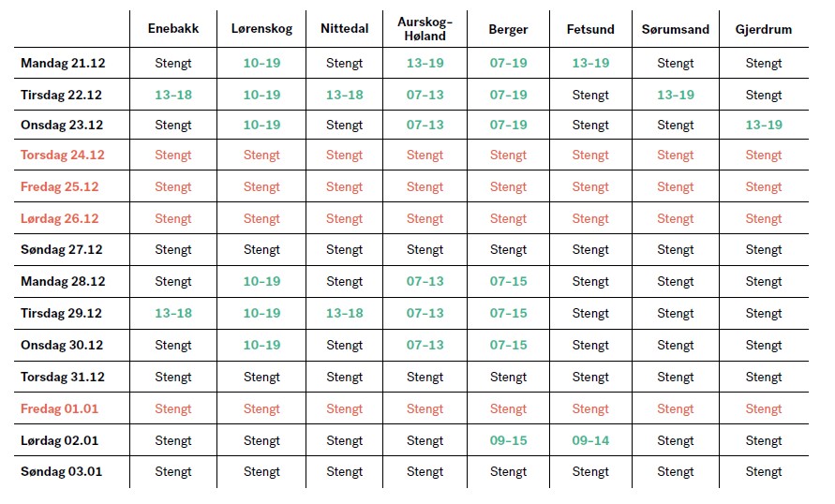The image size is (835, 504).
Task: Select the Torsdag 24.12 row label
Action: [62, 156]
